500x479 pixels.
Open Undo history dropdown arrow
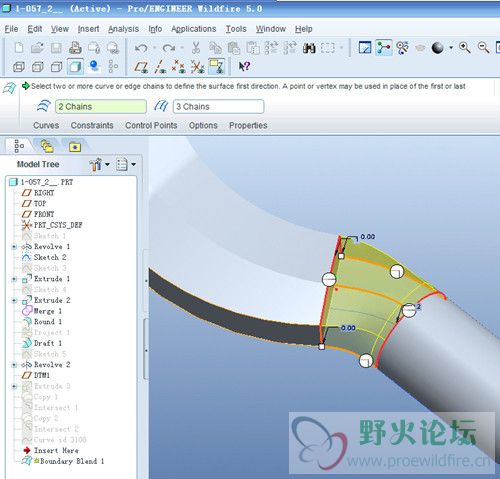point(155,48)
